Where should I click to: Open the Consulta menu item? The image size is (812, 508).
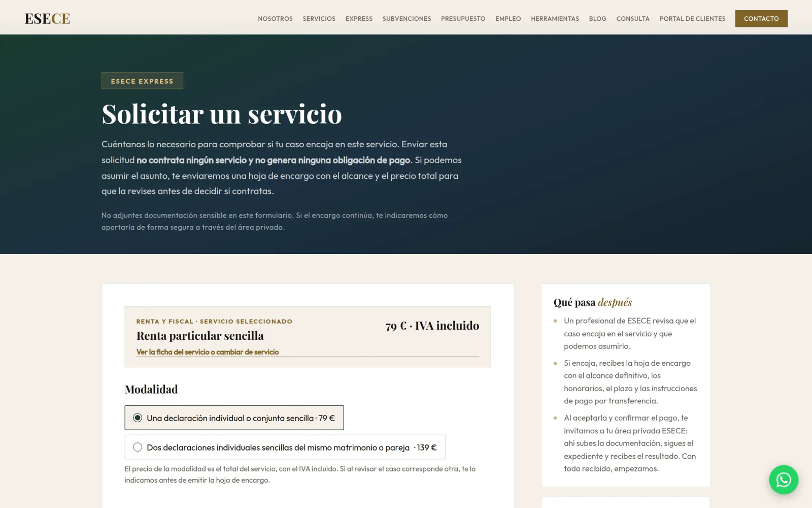point(633,19)
